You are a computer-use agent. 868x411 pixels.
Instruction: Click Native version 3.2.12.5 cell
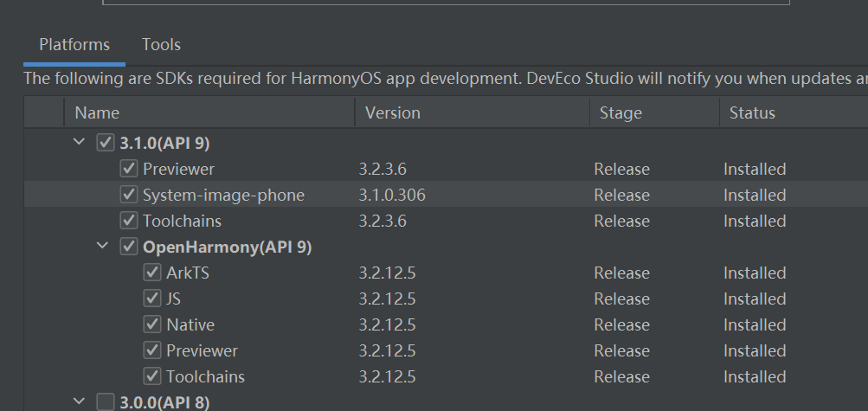(387, 324)
